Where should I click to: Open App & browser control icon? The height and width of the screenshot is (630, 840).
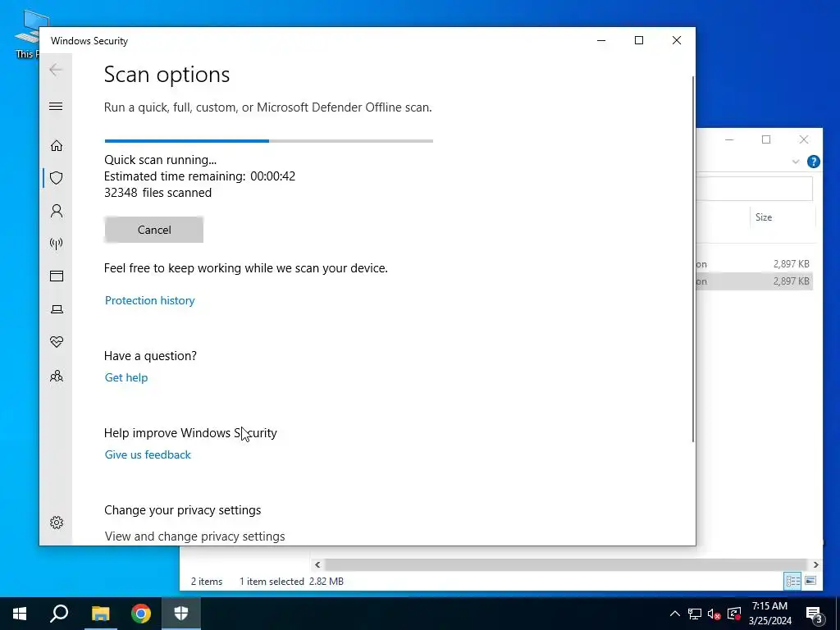click(57, 276)
